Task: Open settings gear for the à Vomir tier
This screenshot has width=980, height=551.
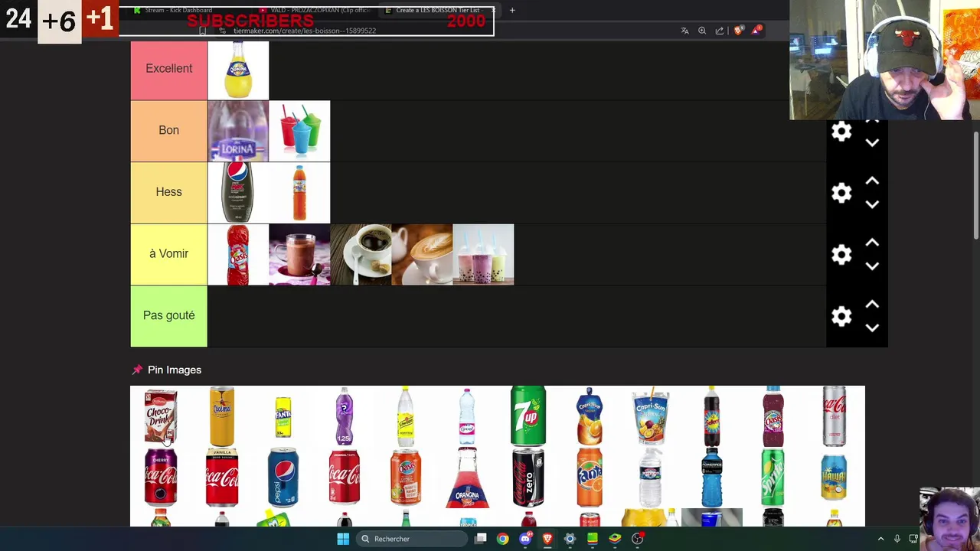Action: click(x=841, y=255)
